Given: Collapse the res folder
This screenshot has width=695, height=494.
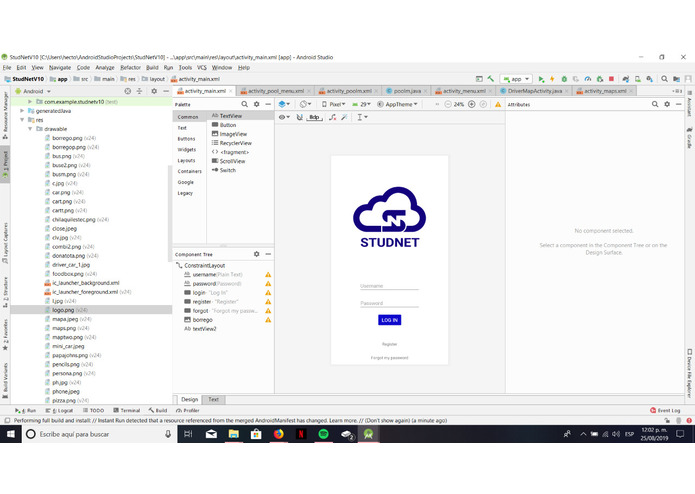Looking at the screenshot, I should [x=22, y=120].
